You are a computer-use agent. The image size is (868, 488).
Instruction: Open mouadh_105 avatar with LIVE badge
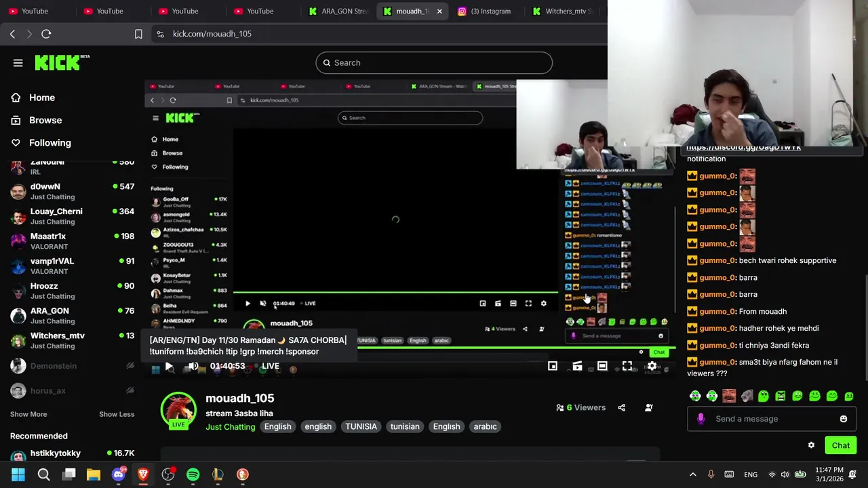pyautogui.click(x=178, y=410)
